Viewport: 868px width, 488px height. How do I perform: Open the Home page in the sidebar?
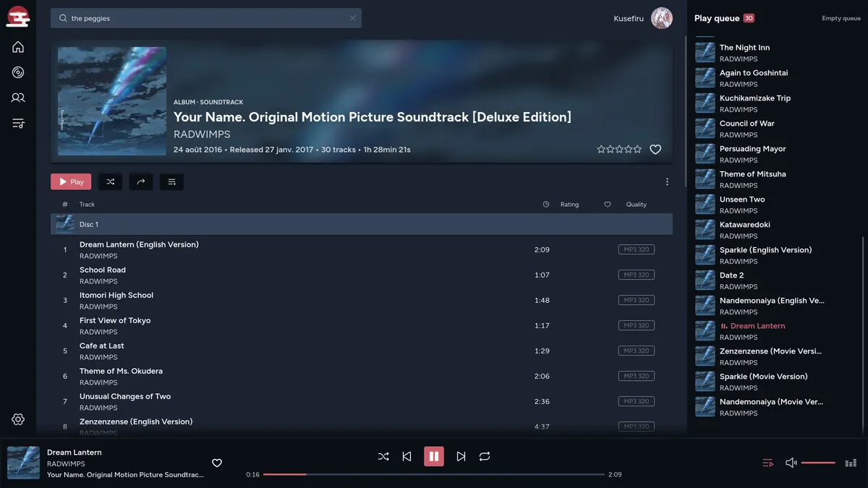[18, 47]
